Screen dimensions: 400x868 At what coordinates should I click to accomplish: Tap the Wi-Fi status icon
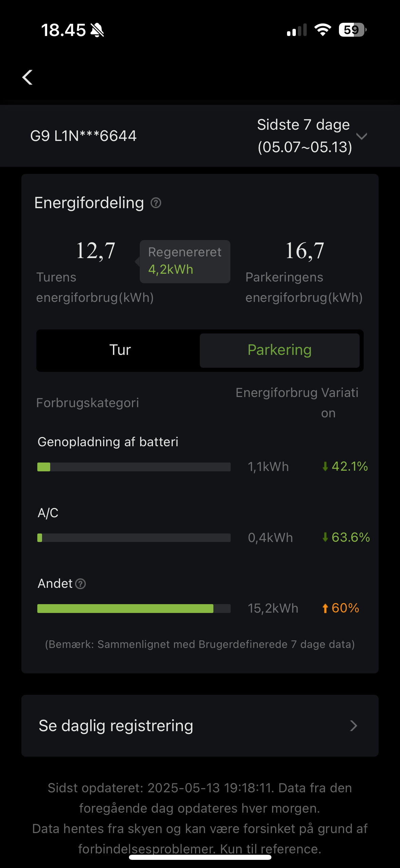[323, 30]
